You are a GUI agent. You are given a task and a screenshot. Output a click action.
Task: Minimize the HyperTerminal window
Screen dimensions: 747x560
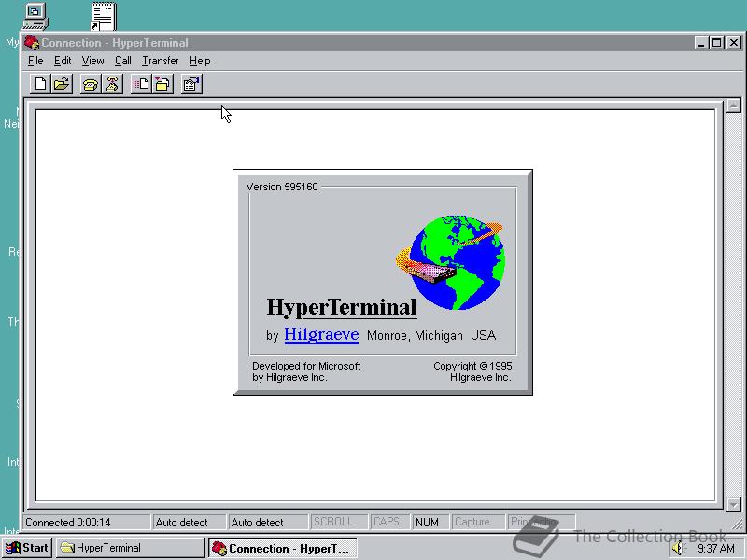(x=700, y=43)
